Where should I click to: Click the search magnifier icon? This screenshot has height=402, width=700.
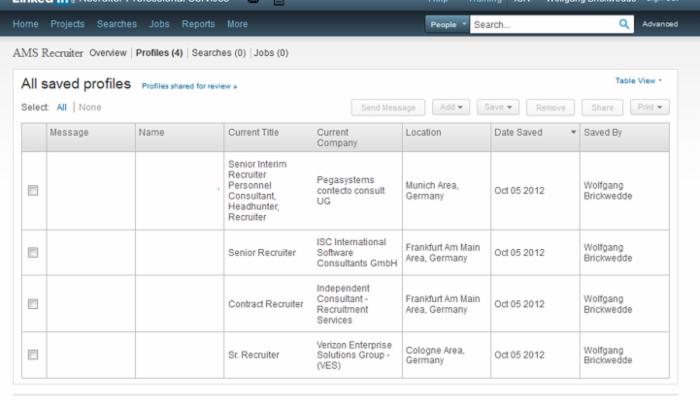624,24
